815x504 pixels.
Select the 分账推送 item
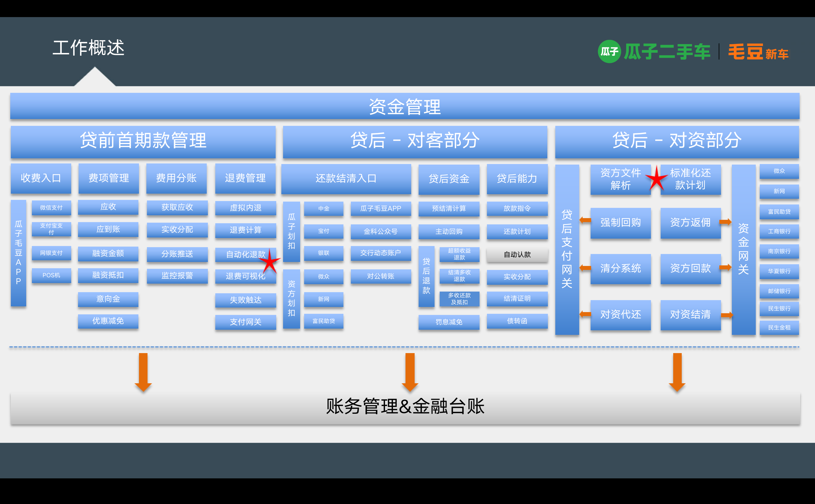click(x=177, y=254)
